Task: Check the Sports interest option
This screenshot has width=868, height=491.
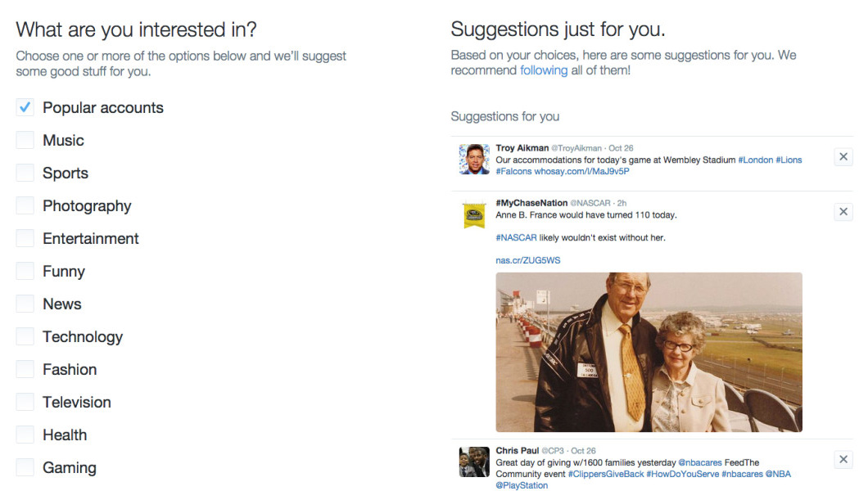Action: click(25, 173)
